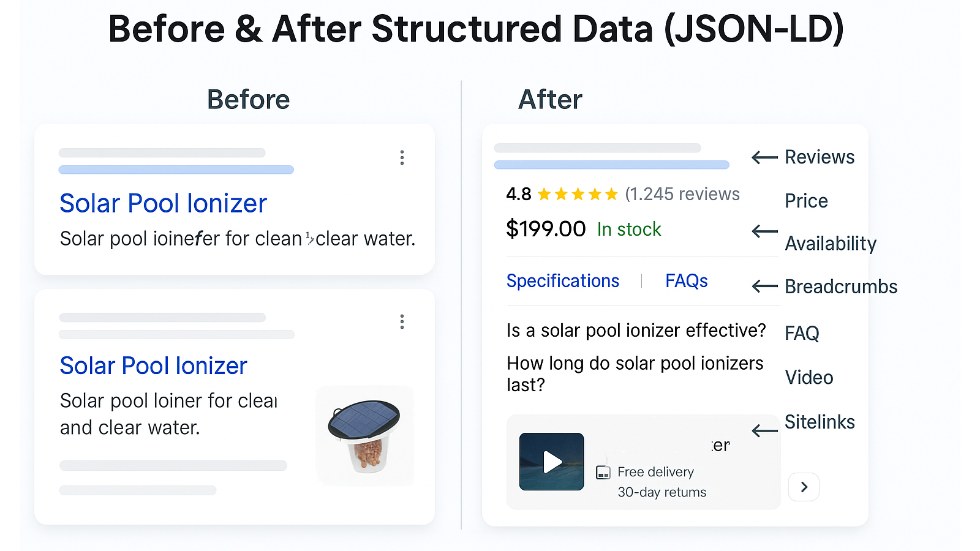Click the arrow beside Sitelinks label

764,430
